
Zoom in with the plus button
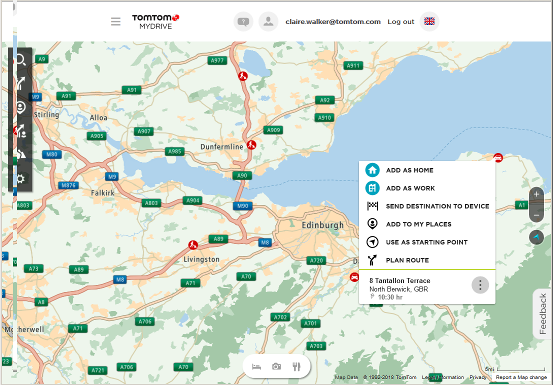coord(536,194)
